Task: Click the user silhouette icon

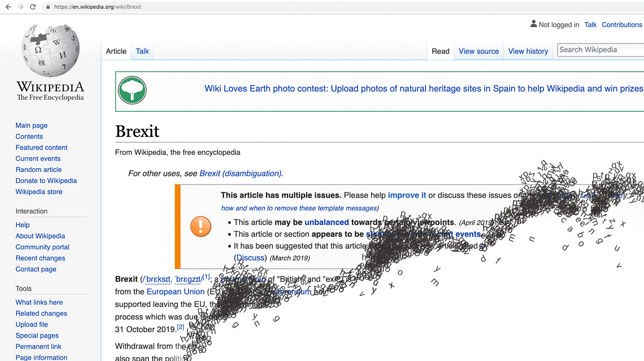Action: pos(533,24)
